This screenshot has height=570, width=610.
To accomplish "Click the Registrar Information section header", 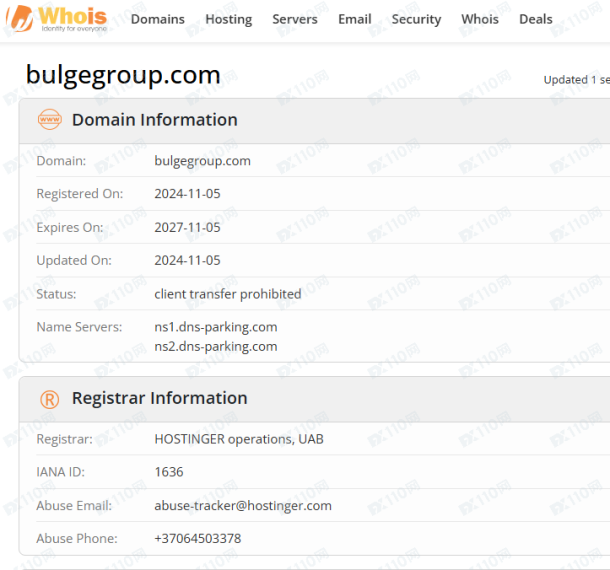I will 314,399.
